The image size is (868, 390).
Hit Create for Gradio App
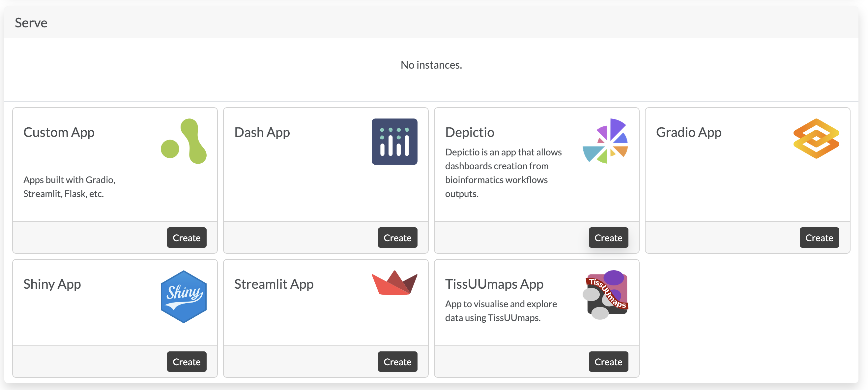(x=819, y=238)
